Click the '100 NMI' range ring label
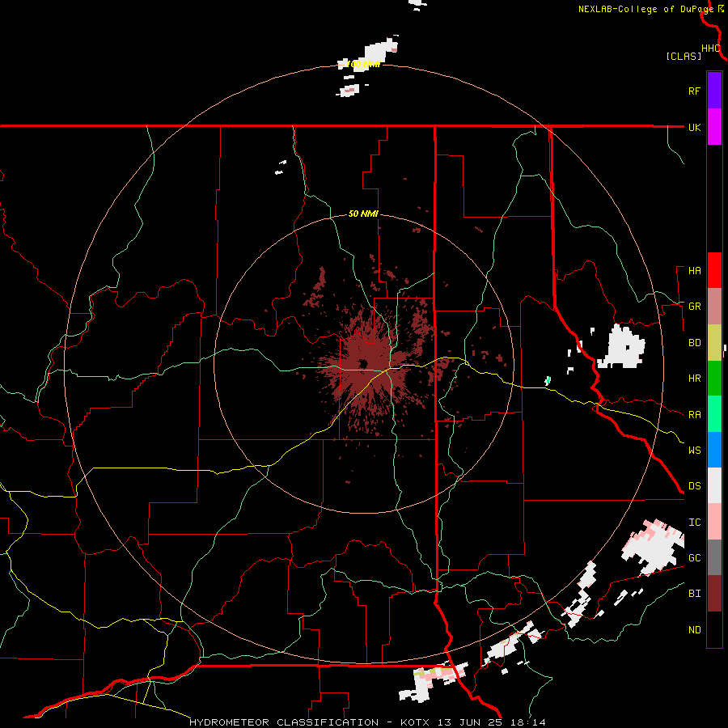 coord(363,64)
